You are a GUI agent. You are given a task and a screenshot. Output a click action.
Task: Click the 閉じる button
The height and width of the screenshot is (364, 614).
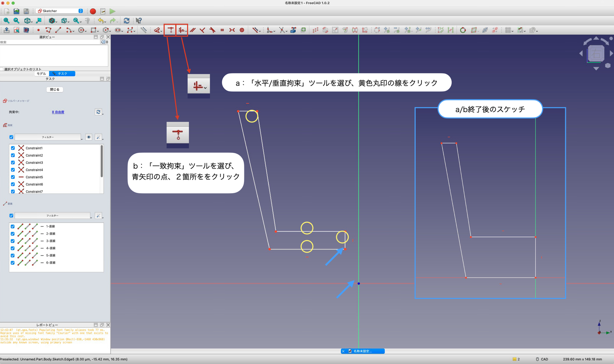54,90
